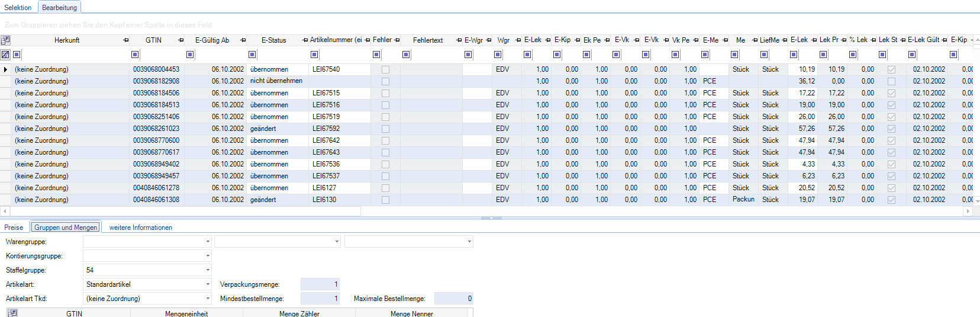This screenshot has width=980, height=317.
Task: Open the Kontierungsgruppe dropdown
Action: [208, 256]
